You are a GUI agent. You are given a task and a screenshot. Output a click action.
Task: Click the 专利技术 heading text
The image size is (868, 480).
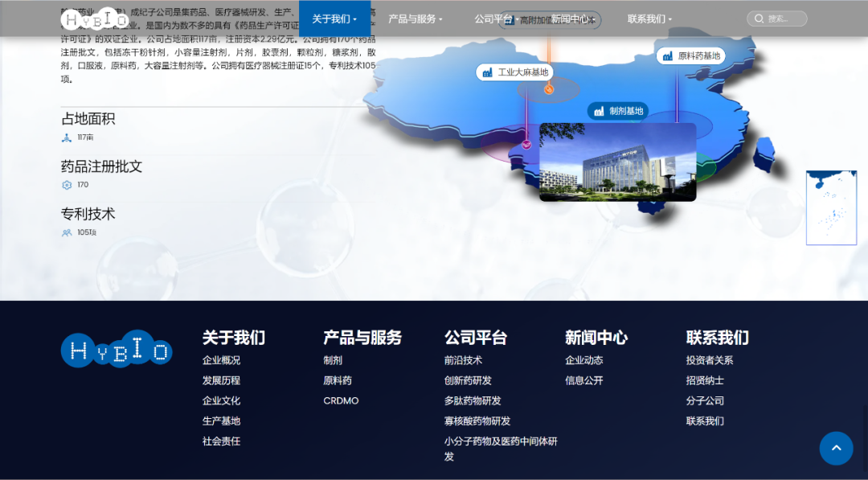point(88,214)
